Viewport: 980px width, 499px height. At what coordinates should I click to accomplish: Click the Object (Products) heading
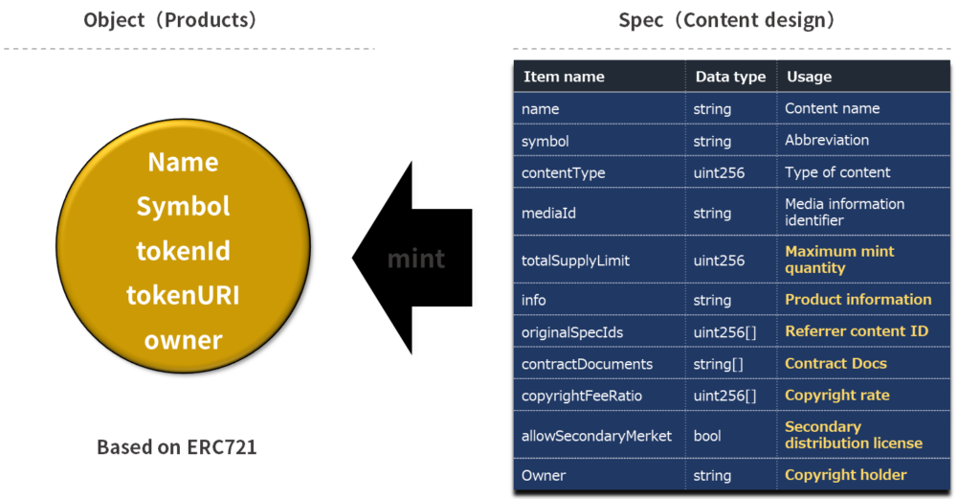(x=170, y=20)
